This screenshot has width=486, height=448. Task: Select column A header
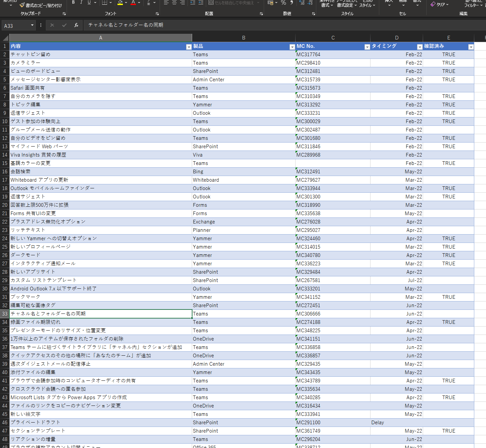[x=101, y=38]
